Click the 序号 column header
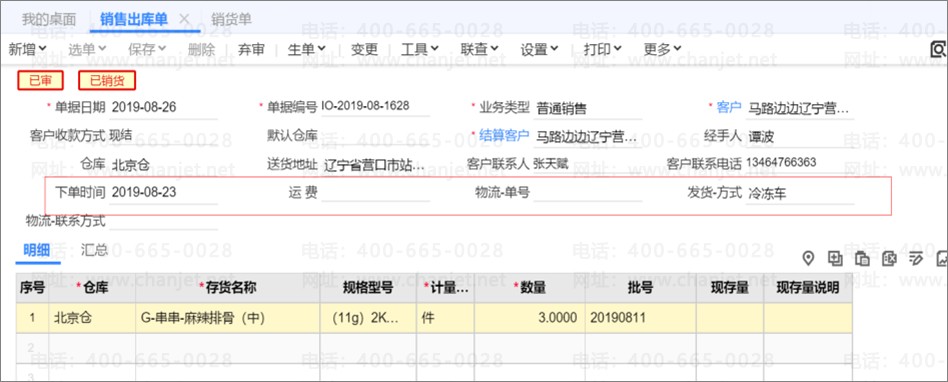The image size is (948, 382). 32,288
